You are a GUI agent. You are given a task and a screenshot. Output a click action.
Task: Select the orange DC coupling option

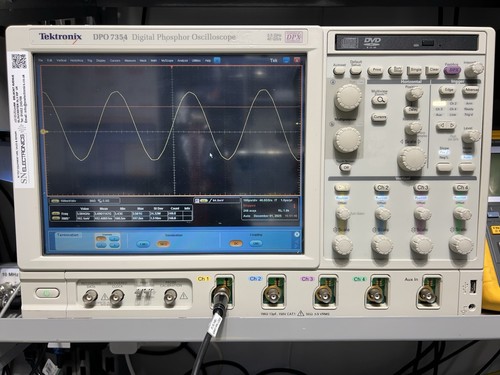pos(236,244)
